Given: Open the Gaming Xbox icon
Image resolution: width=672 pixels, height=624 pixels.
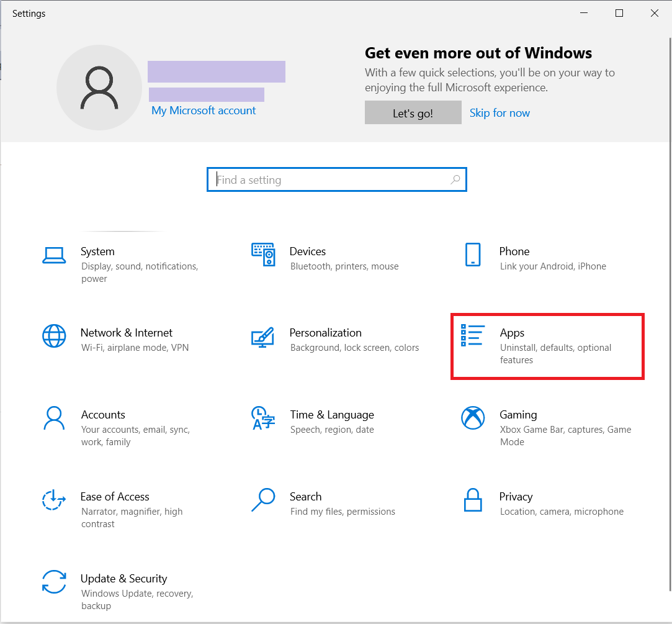Looking at the screenshot, I should click(x=473, y=418).
